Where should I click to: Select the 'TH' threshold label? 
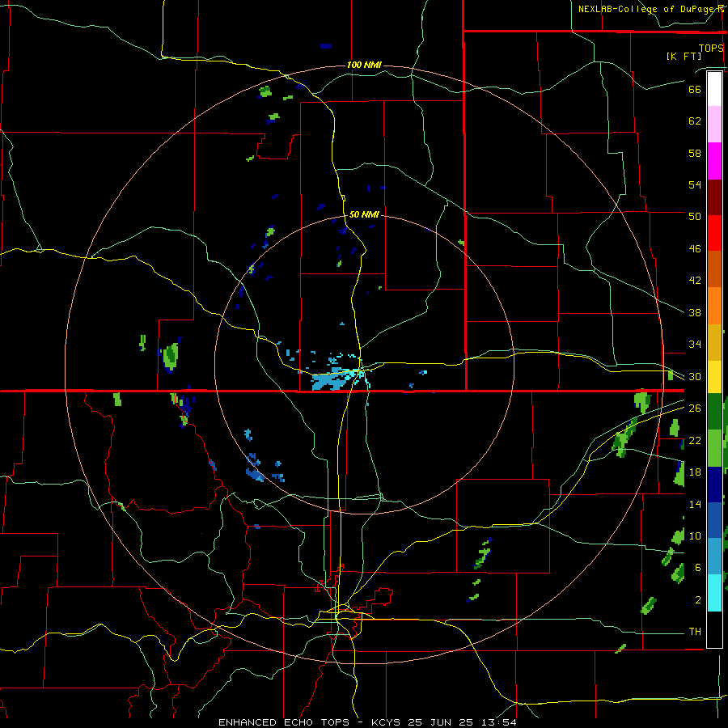click(x=695, y=632)
